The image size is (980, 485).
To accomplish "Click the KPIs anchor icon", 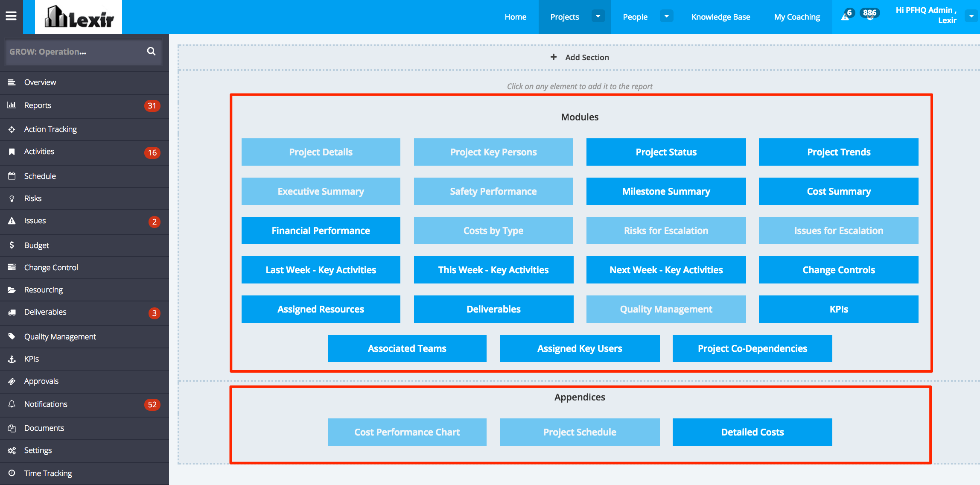I will [x=12, y=359].
